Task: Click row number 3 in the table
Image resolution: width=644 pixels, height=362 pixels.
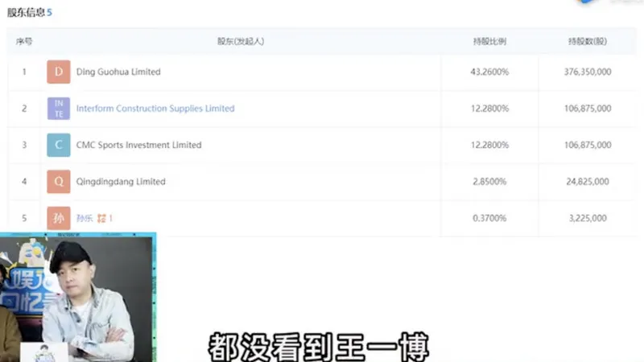Action: (x=24, y=145)
